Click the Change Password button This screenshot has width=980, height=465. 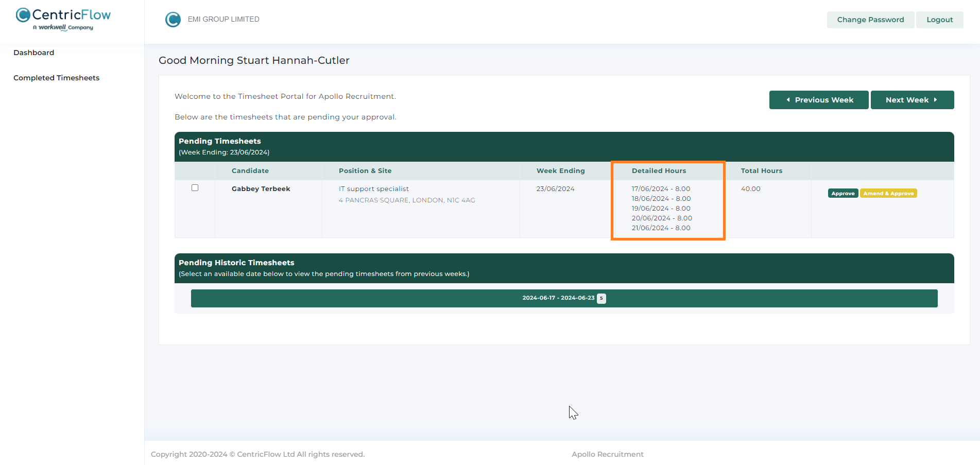pyautogui.click(x=870, y=20)
